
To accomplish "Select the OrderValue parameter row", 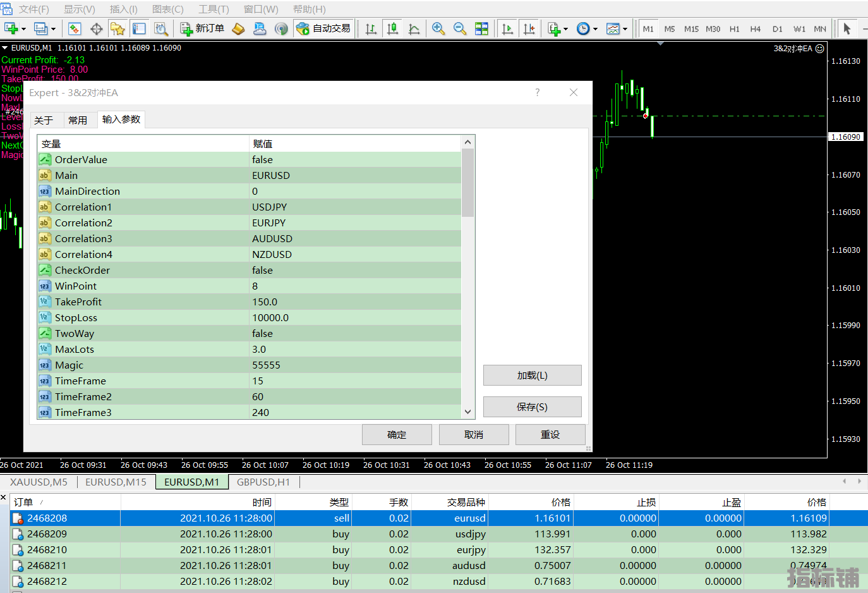I will tap(250, 159).
